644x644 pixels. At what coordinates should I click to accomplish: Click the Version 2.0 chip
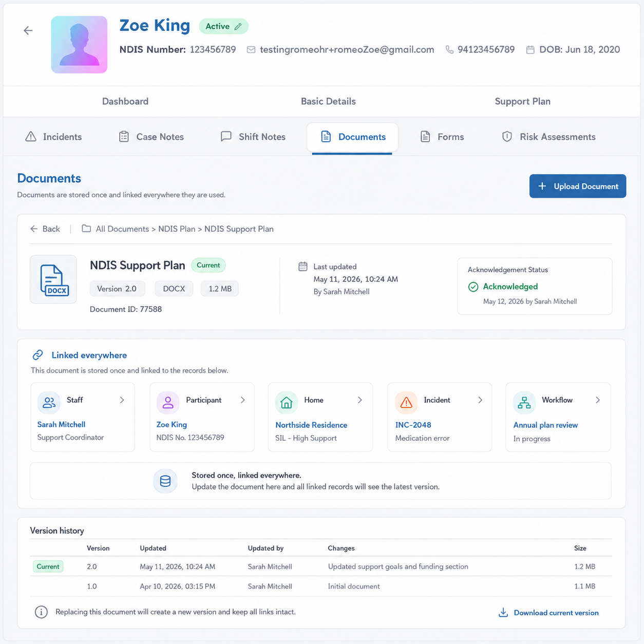pyautogui.click(x=117, y=289)
